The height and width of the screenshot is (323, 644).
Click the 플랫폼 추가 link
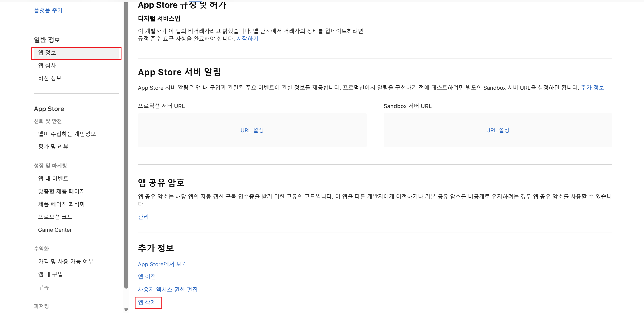coord(48,10)
